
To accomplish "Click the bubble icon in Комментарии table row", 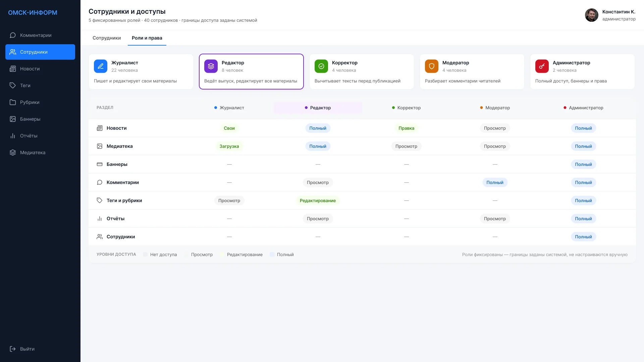I will coord(100,182).
